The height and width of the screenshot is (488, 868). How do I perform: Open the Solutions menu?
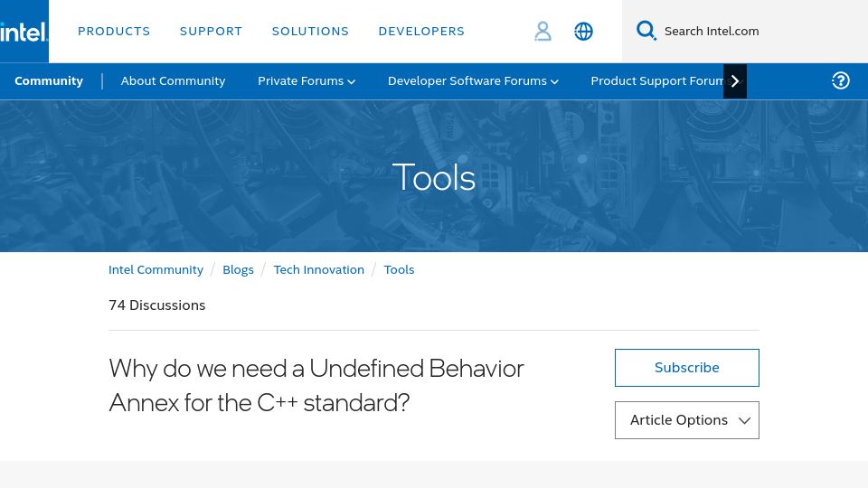310,32
